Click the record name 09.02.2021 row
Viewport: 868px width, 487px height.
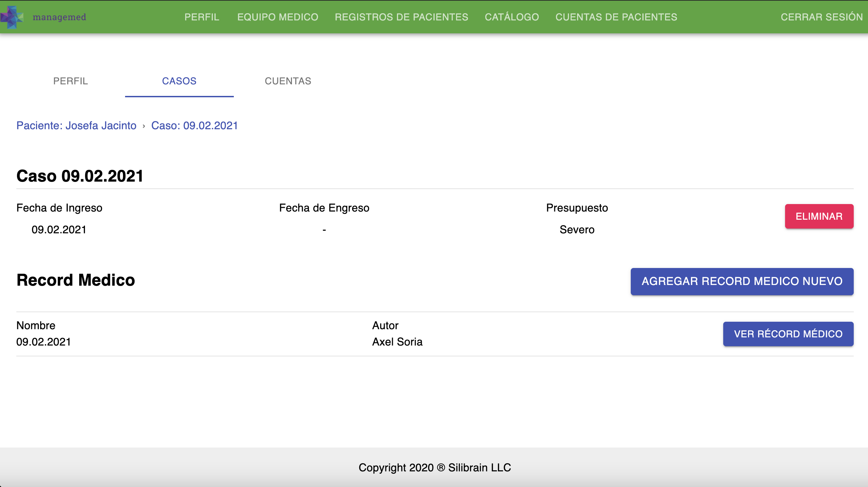click(44, 342)
